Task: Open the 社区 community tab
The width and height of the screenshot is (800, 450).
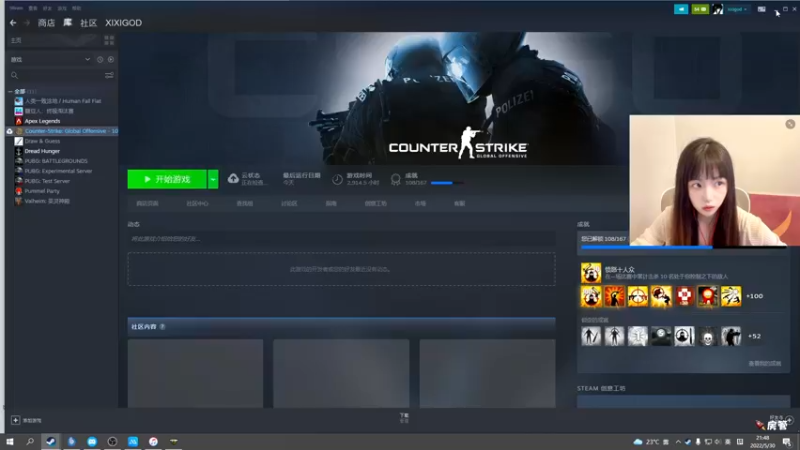Action: pos(88,22)
